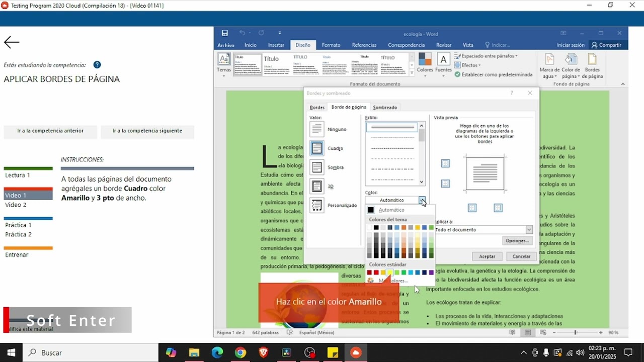Toggle the right border in preview
Viewport: 644px width, 362px height.
click(x=498, y=208)
